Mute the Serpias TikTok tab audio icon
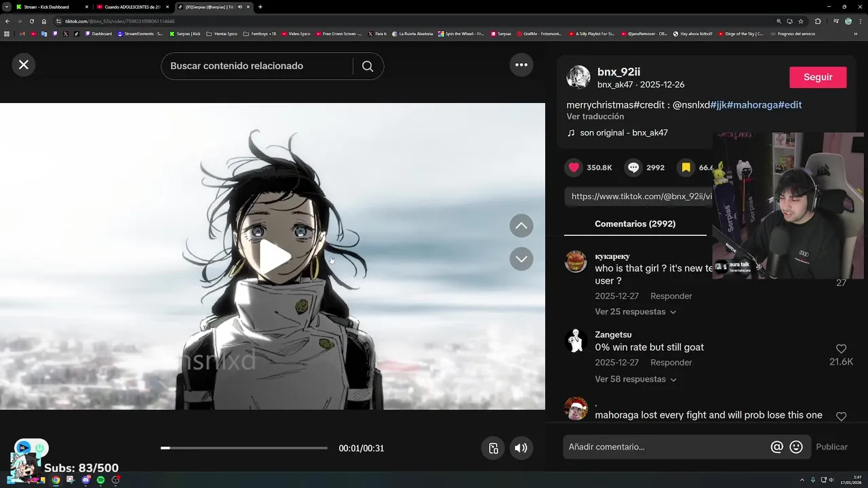 (239, 7)
